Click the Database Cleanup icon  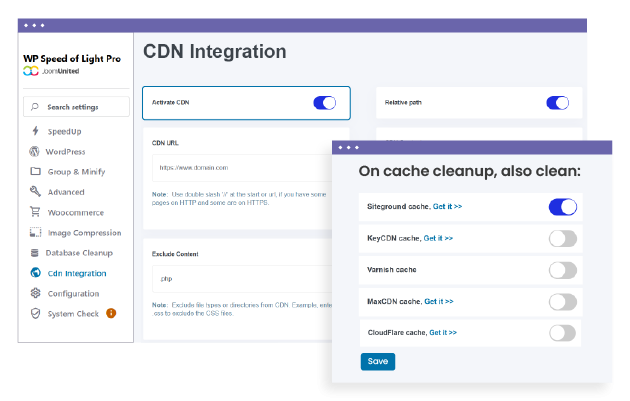pyautogui.click(x=36, y=253)
